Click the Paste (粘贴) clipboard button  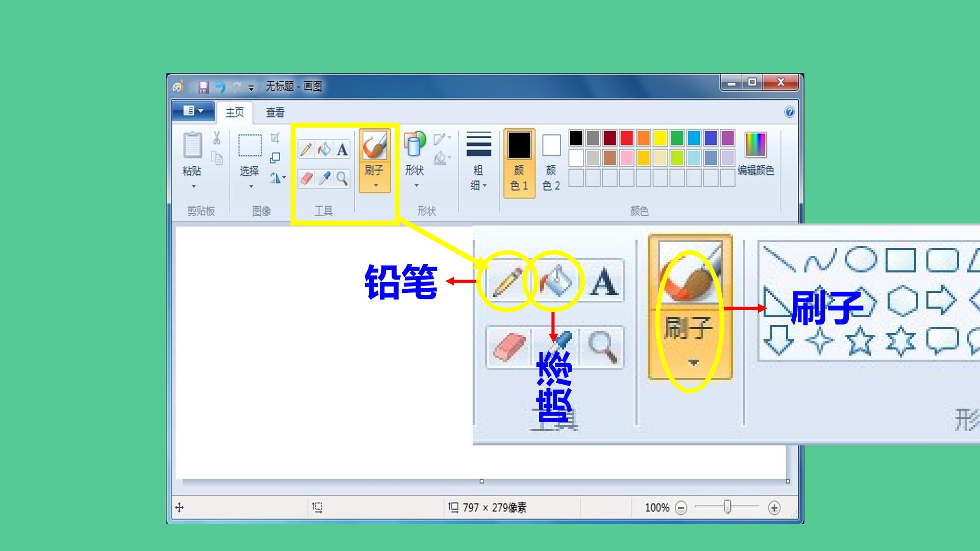click(x=192, y=153)
